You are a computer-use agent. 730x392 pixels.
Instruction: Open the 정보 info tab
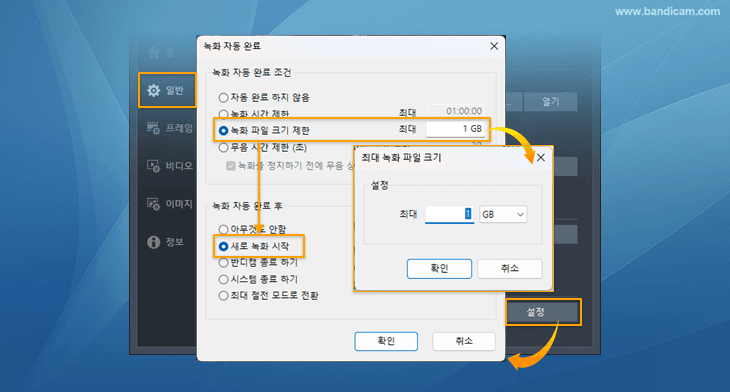[166, 242]
